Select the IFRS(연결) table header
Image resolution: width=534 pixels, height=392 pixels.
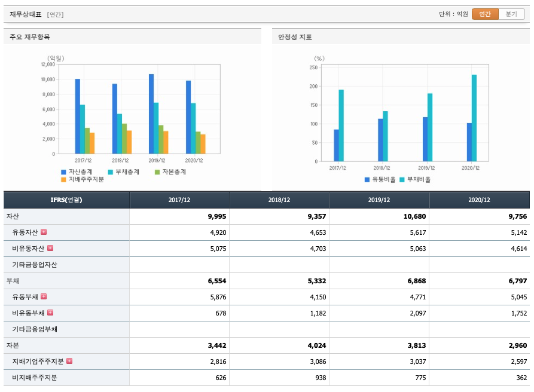tap(66, 200)
